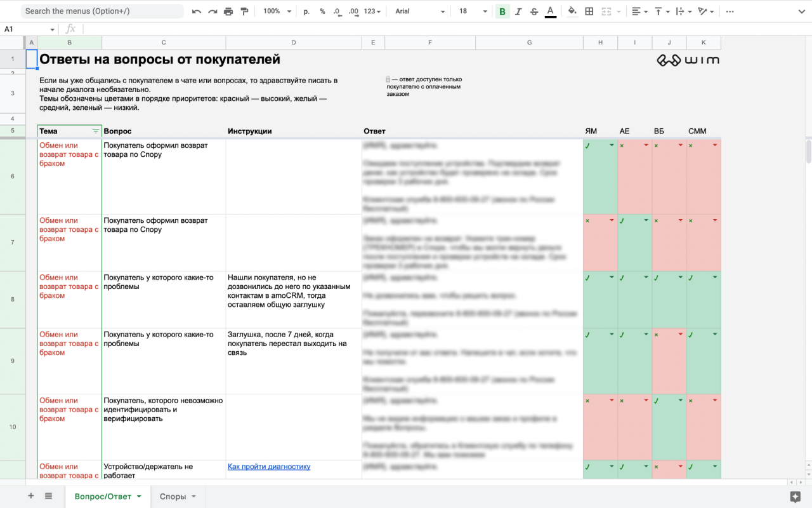This screenshot has height=508, width=812.
Task: Select the ЯМ column header cell
Action: 600,131
